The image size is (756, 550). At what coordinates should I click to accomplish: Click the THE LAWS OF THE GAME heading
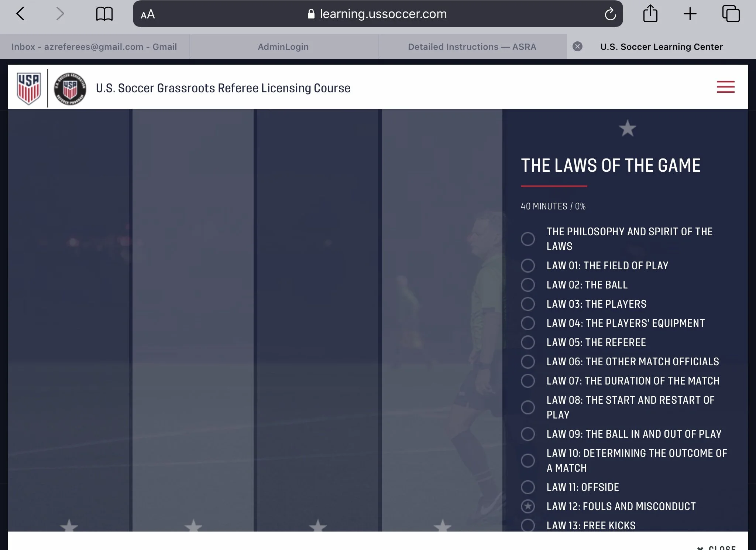[611, 165]
